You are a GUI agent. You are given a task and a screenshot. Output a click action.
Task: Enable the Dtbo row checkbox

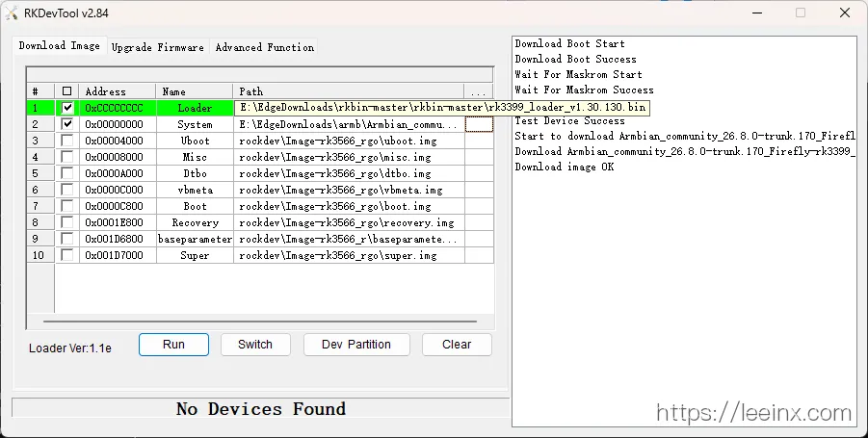tap(67, 173)
